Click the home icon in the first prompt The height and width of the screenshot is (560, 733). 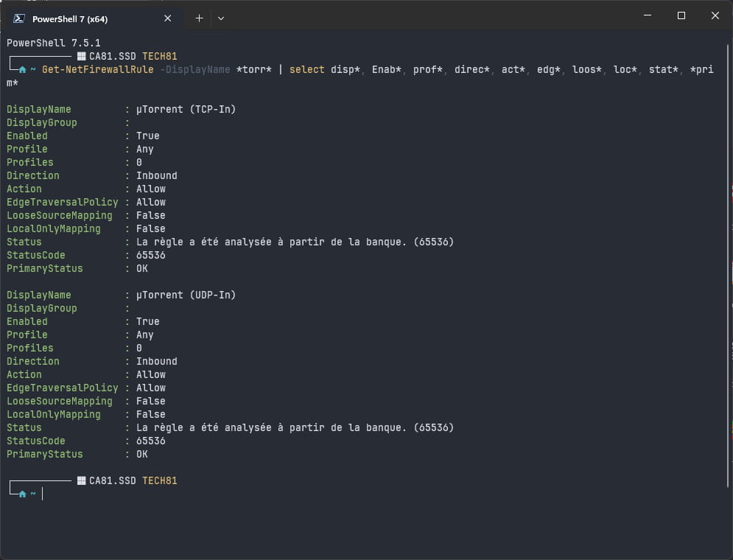pyautogui.click(x=22, y=70)
